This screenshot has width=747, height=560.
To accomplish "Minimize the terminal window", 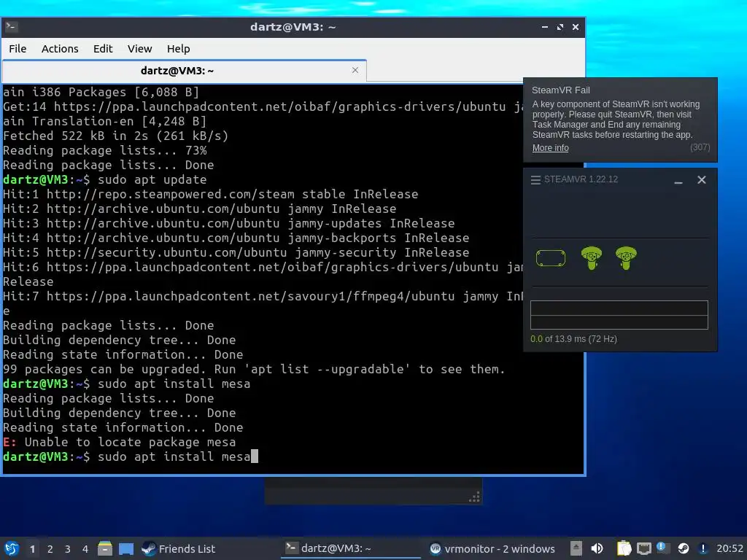I will (544, 27).
